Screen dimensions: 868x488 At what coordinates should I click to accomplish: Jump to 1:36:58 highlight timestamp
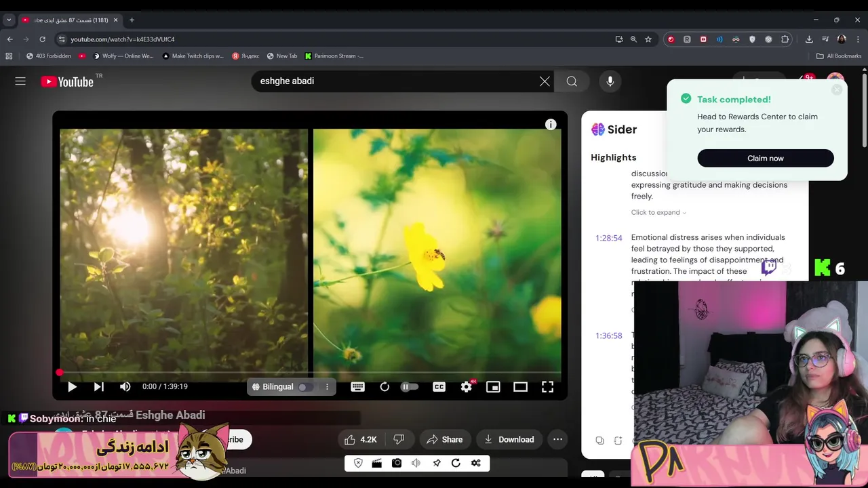tap(608, 336)
